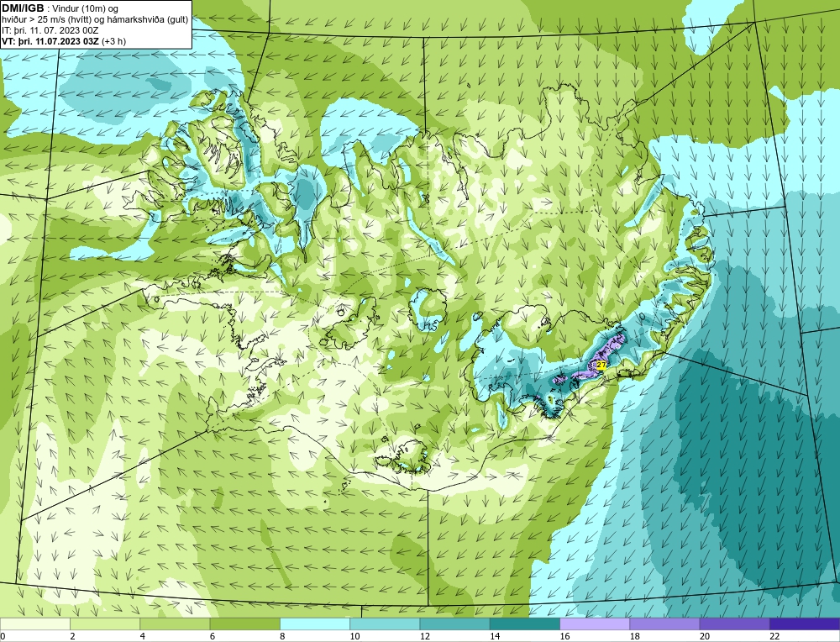Click the 'DMI/IGB' title text
Viewport: 840px width, 642px height.
(x=23, y=8)
